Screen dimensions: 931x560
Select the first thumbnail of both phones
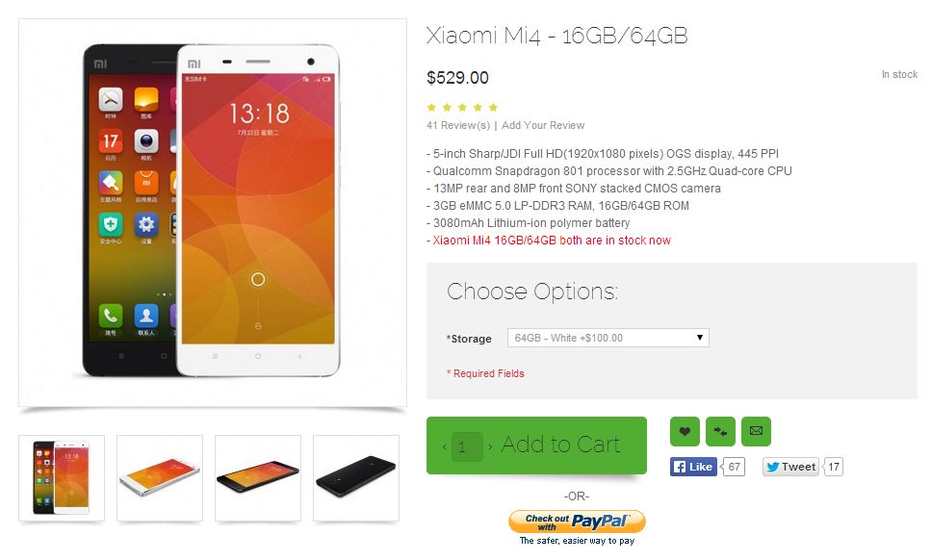(62, 478)
